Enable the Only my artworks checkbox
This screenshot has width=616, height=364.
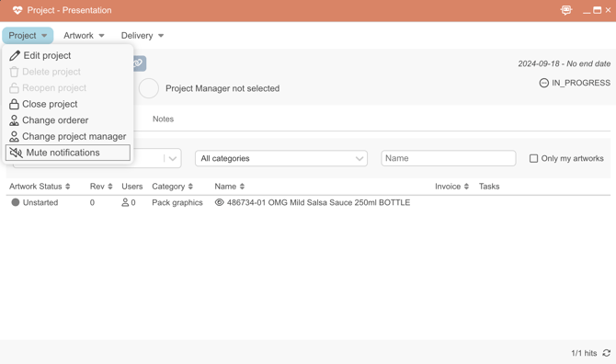click(x=533, y=159)
